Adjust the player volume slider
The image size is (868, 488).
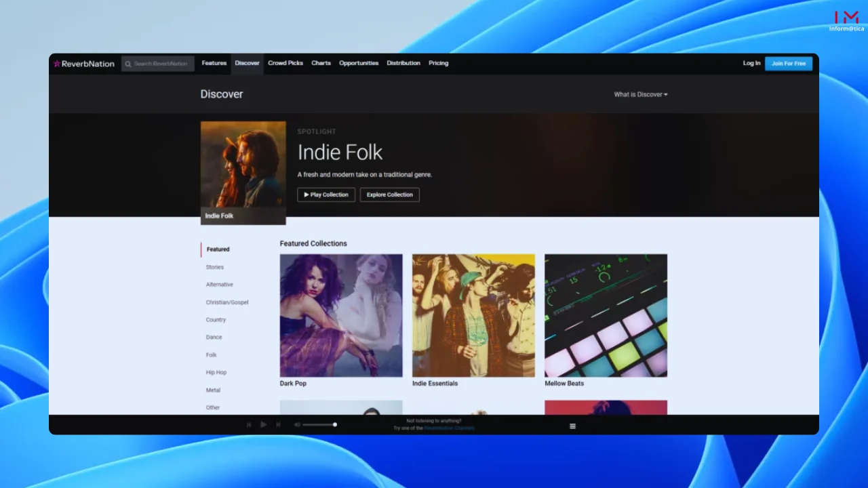pos(319,425)
